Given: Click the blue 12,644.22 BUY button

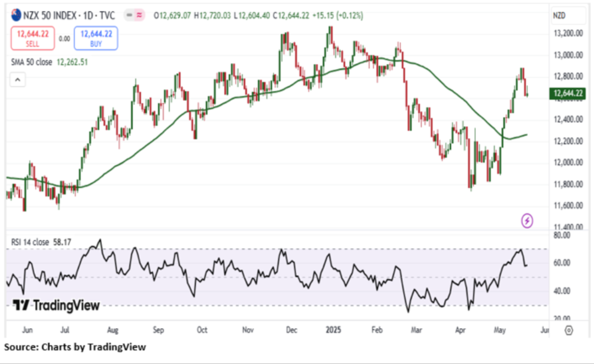Looking at the screenshot, I should point(96,38).
